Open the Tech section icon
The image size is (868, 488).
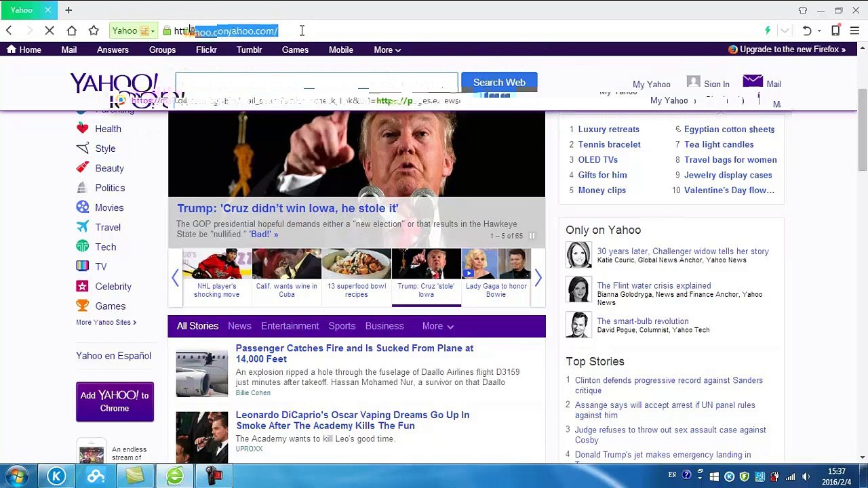click(x=83, y=247)
